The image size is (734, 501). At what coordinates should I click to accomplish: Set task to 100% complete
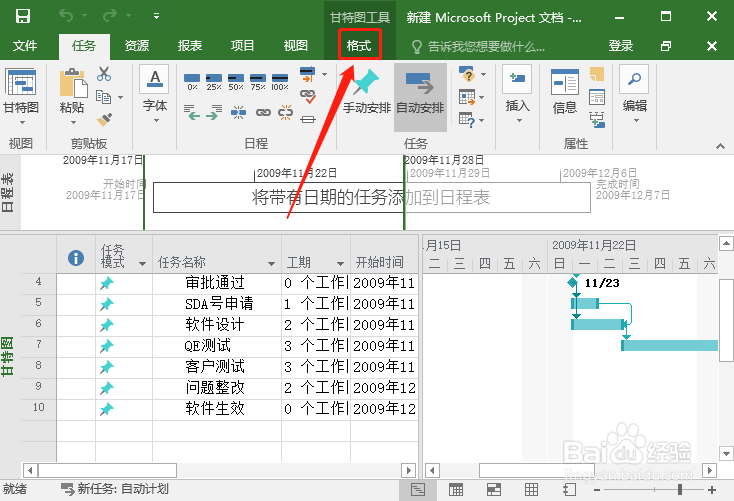point(280,82)
